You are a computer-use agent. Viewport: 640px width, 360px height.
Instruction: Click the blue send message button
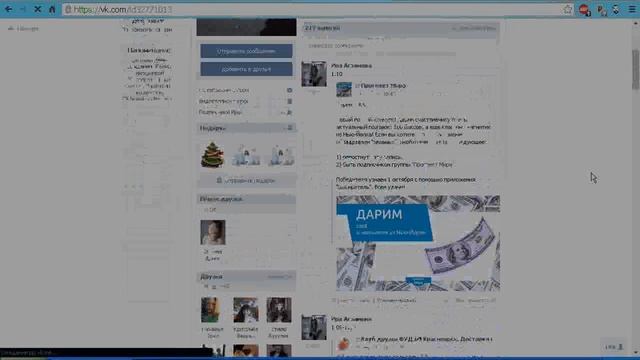(246, 51)
